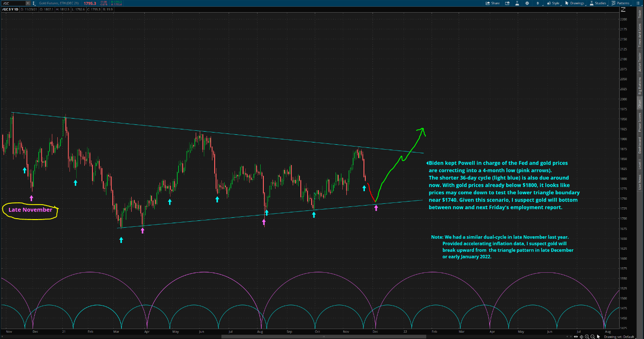Open the D timeframe aggregation dropdown
644x339 pixels.
pyautogui.click(x=538, y=3)
